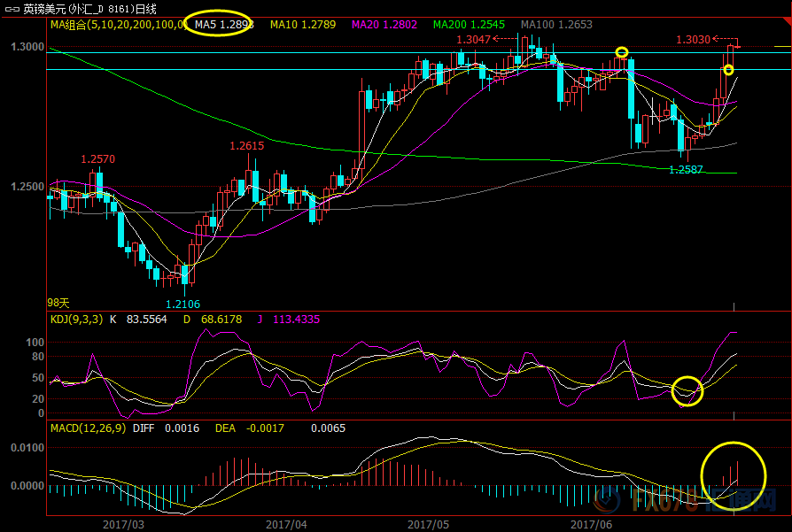
Task: Select the D 68.6178 value
Action: (212, 319)
